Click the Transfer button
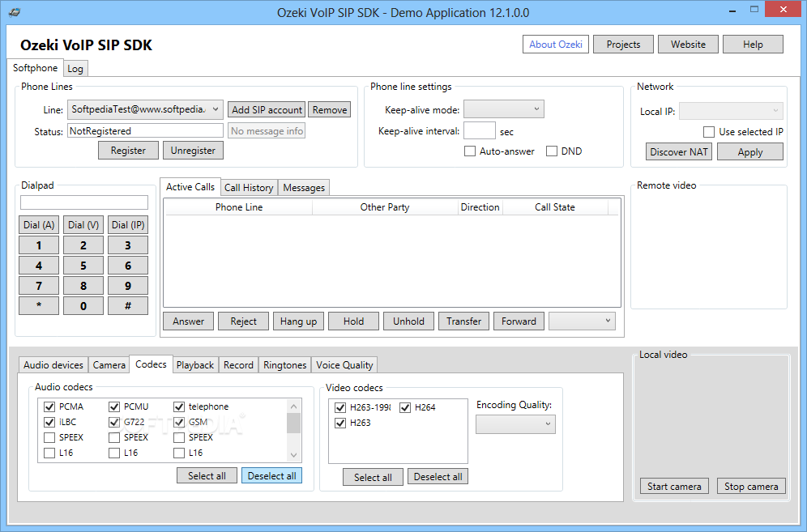This screenshot has width=807, height=532. pyautogui.click(x=463, y=321)
